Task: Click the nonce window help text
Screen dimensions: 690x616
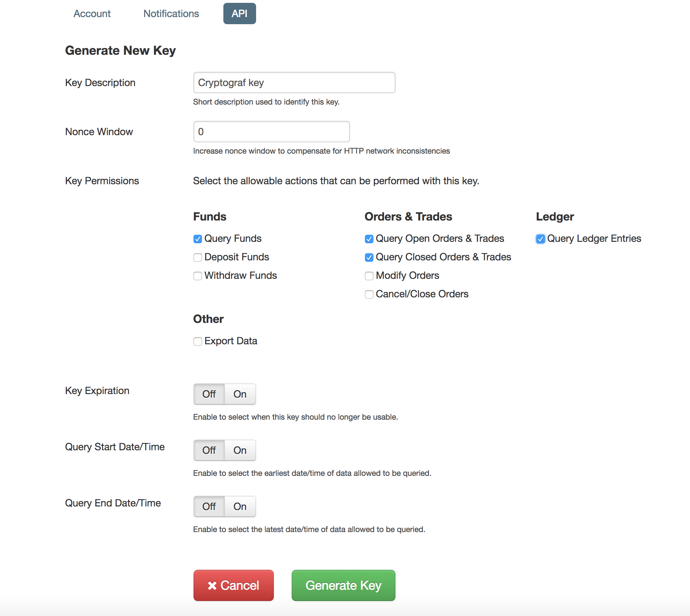Action: [322, 151]
